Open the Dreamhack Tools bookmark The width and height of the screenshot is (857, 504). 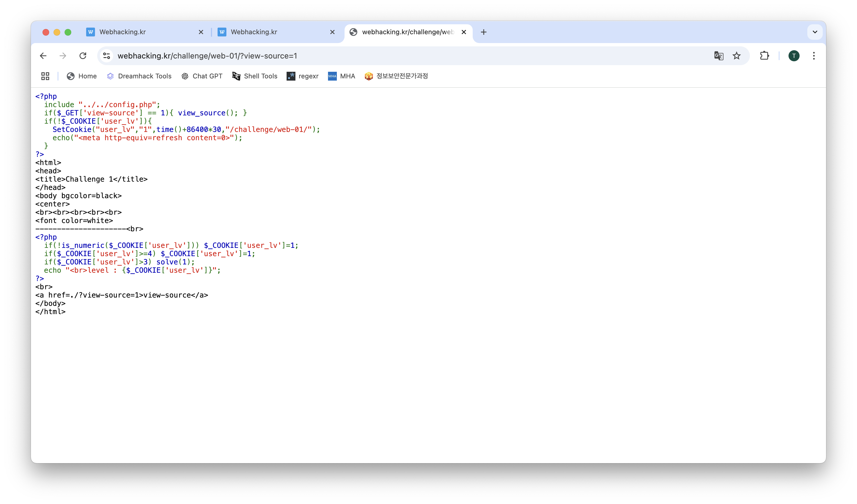click(x=139, y=76)
